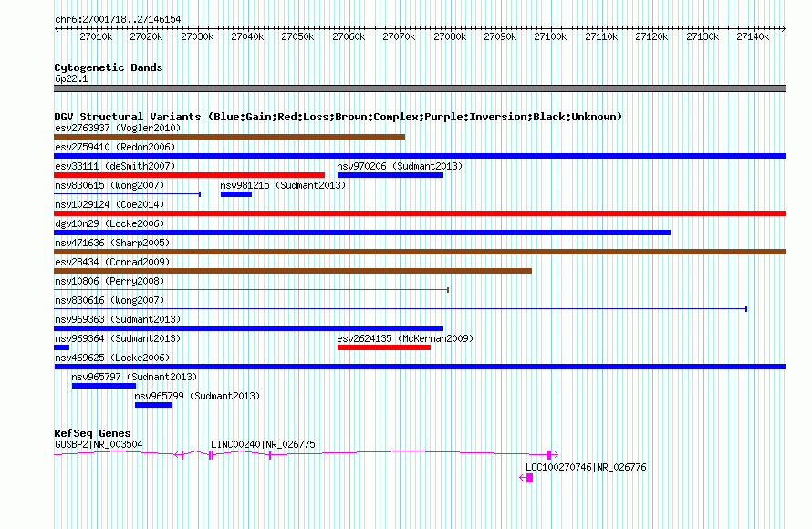Select the short blue nsv969364 bar
Image resolution: width=812 pixels, height=529 pixels.
[x=62, y=347]
